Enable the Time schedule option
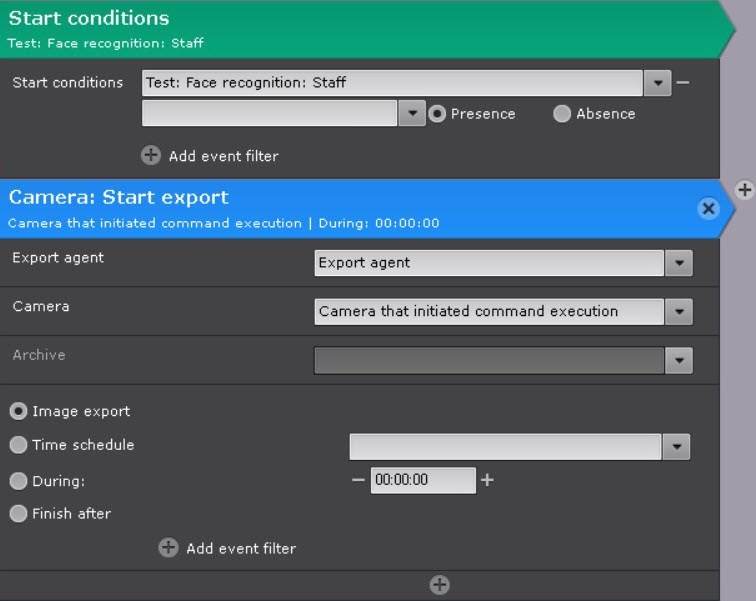Image resolution: width=756 pixels, height=601 pixels. [18, 445]
